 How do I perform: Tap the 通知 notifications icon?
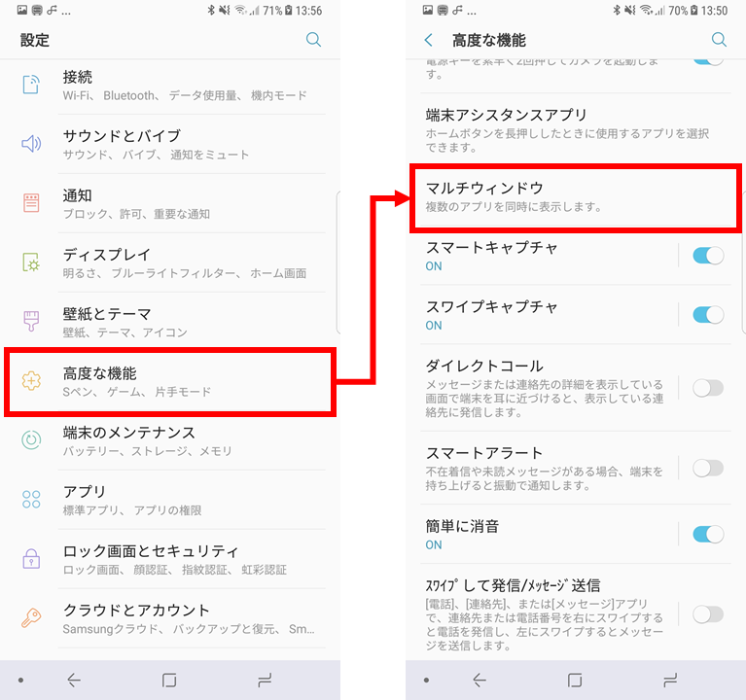click(x=31, y=203)
